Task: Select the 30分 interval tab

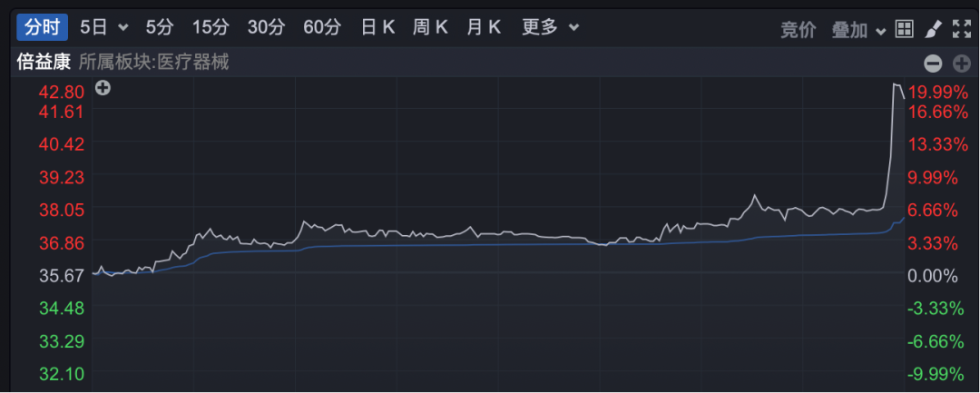Action: tap(266, 27)
